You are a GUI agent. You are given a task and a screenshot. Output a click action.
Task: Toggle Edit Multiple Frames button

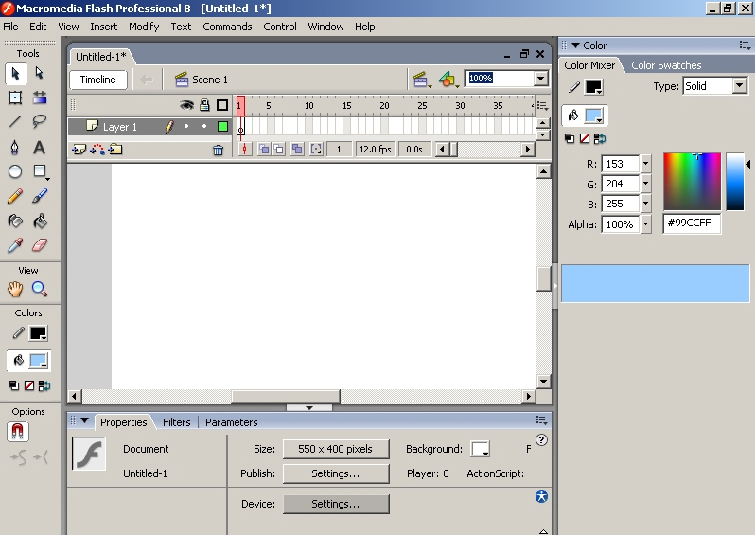coord(297,149)
